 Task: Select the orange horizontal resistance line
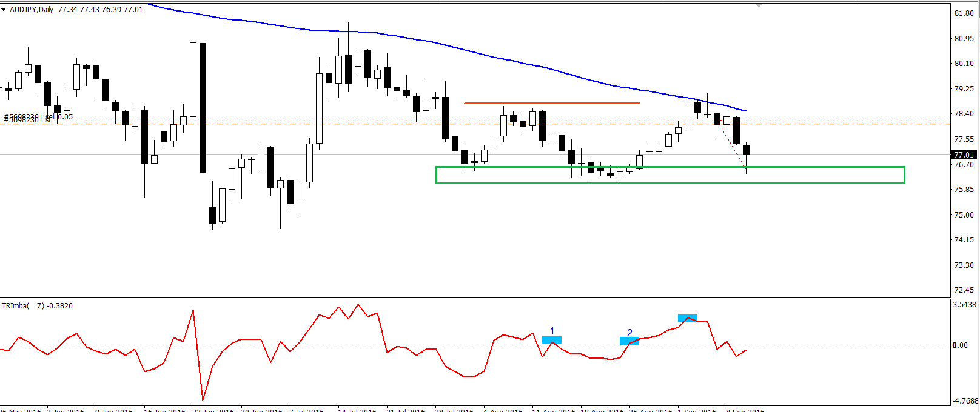point(552,103)
